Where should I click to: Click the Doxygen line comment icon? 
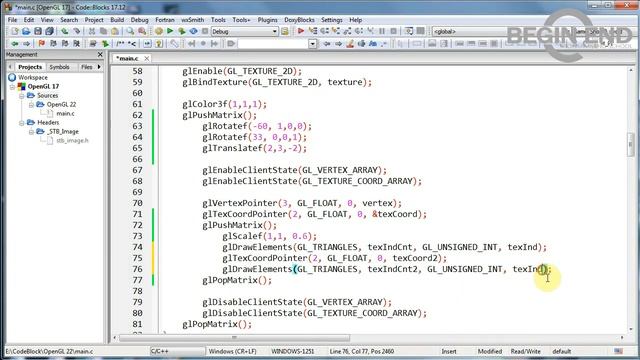tap(132, 43)
